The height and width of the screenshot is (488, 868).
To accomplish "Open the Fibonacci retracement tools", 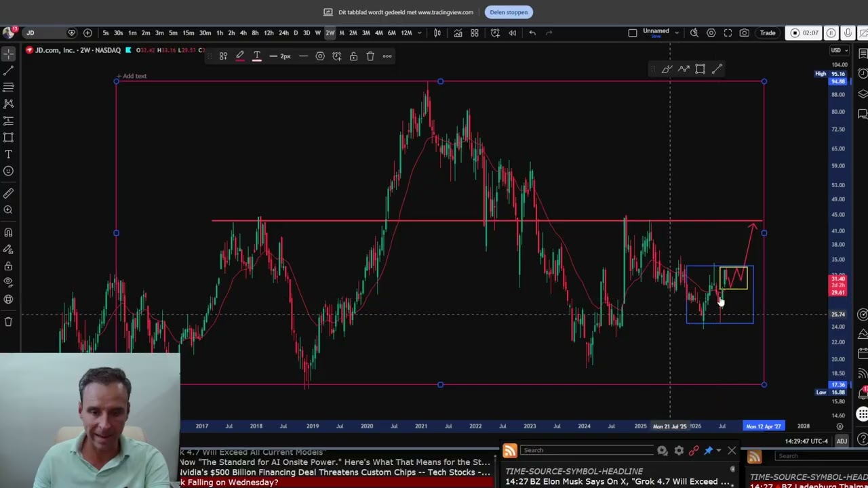I will (x=8, y=87).
